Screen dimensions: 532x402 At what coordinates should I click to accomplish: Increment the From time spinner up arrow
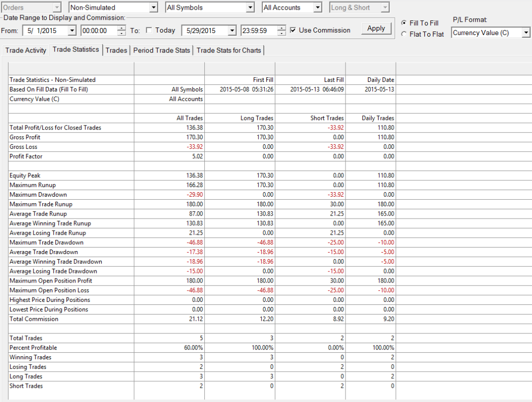[x=121, y=28]
